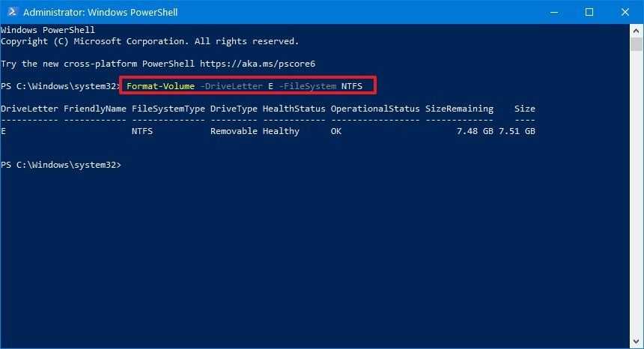Click the HealthStatus column header
Screen dimensions: 644x349
(x=294, y=109)
